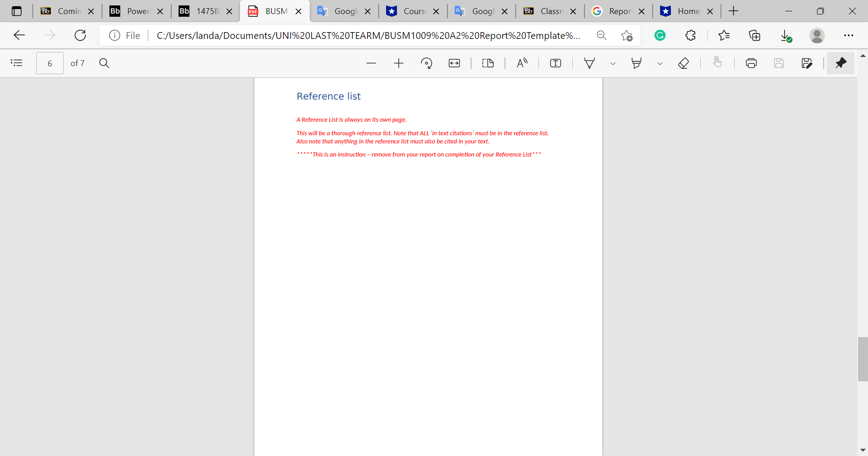
Task: Open the page view options
Action: [x=488, y=63]
